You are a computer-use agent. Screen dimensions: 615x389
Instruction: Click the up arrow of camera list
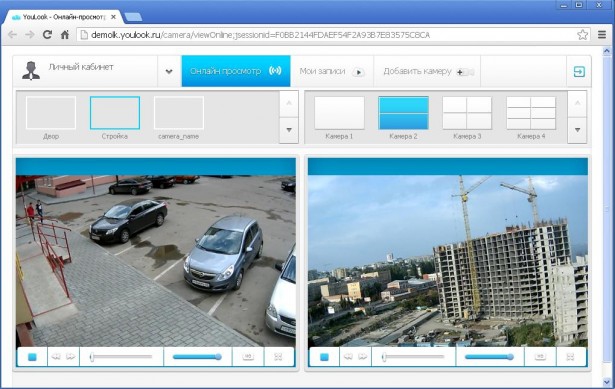click(289, 104)
